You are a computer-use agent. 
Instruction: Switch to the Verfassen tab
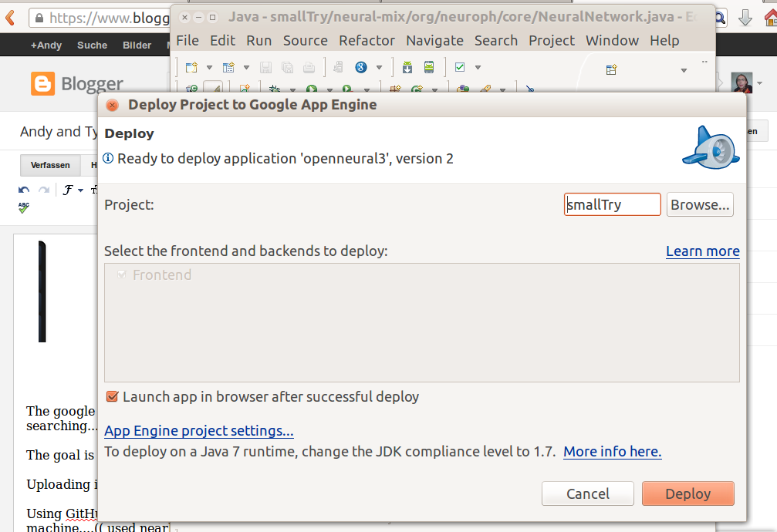49,165
